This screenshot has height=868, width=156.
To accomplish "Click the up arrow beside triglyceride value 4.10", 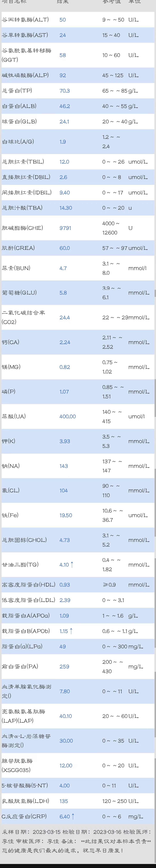I will pyautogui.click(x=72, y=564).
